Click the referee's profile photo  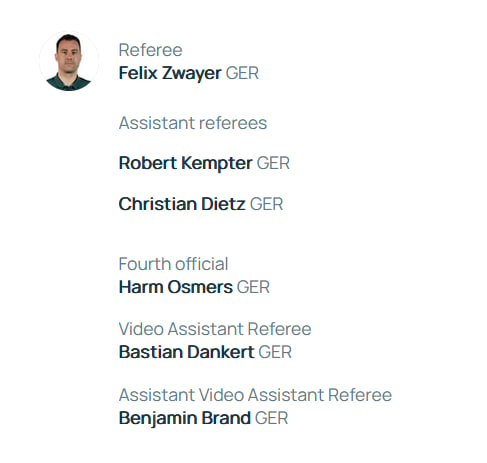(x=69, y=61)
